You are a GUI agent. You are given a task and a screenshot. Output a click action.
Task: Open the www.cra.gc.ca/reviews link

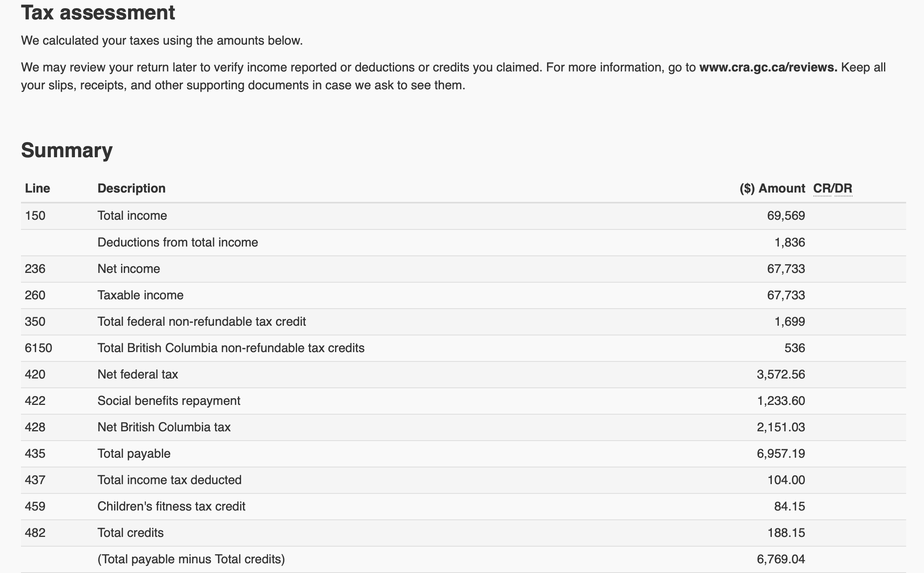tap(768, 68)
